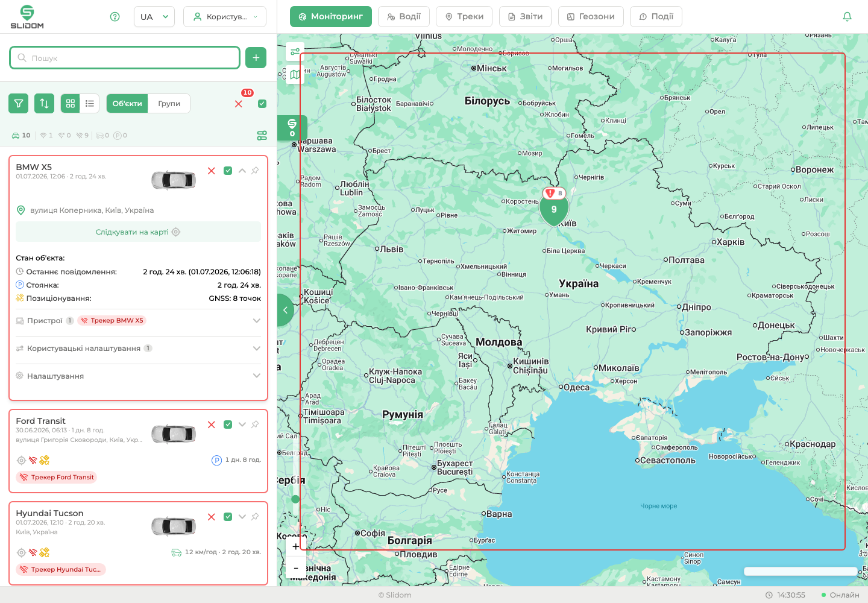Viewport: 868px width, 603px height.
Task: Expand the Hyundai Tucson card
Action: coord(242,517)
